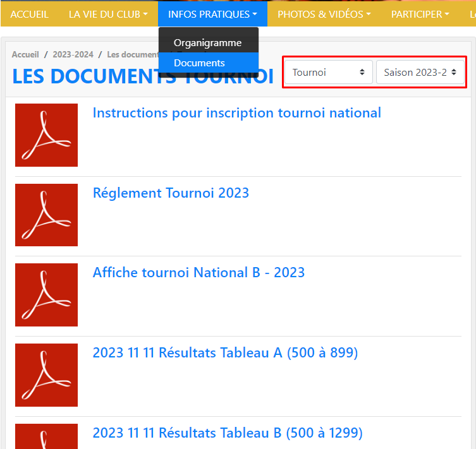Open the Photos & Vidéos dropdown menu
This screenshot has width=476, height=449.
[324, 14]
